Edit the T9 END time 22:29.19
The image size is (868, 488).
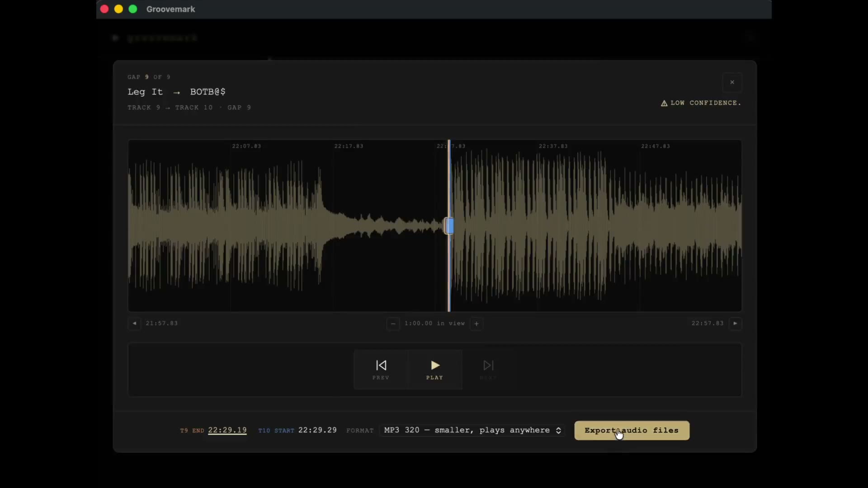(x=227, y=430)
